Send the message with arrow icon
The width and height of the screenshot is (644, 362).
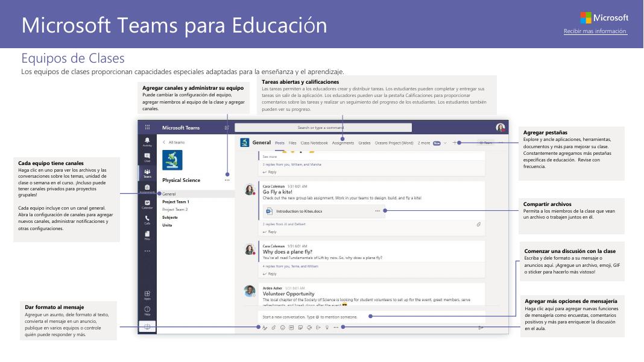pyautogui.click(x=481, y=328)
